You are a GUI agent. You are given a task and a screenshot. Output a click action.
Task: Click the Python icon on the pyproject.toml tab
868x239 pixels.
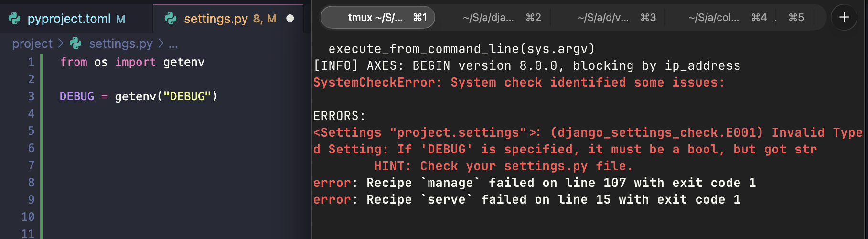click(x=15, y=19)
